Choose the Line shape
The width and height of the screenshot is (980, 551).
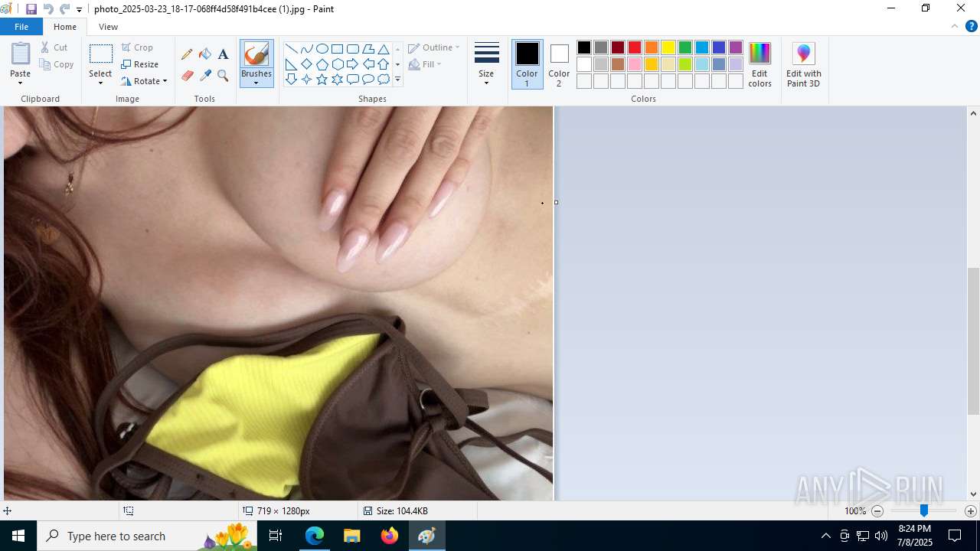[292, 48]
